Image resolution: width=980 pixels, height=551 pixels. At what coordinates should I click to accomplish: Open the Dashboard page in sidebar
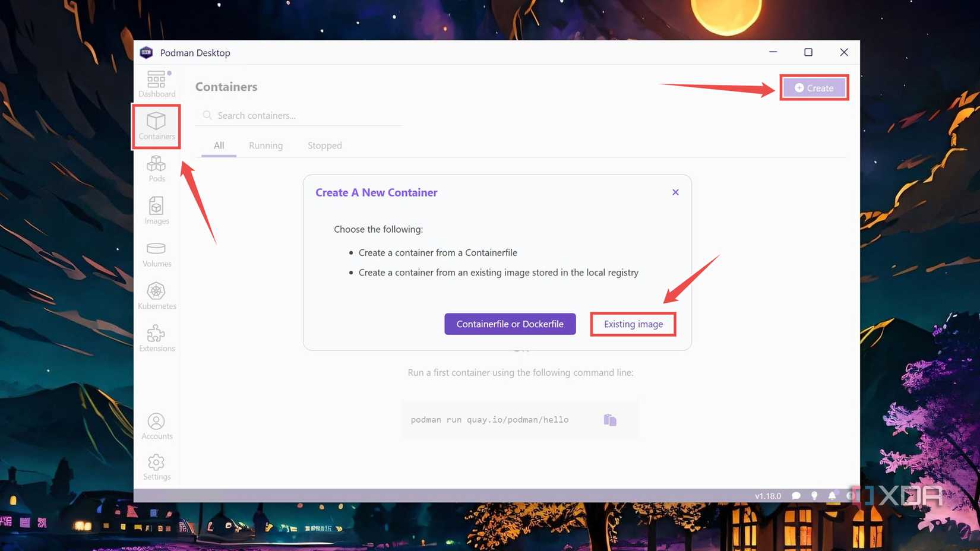point(157,84)
